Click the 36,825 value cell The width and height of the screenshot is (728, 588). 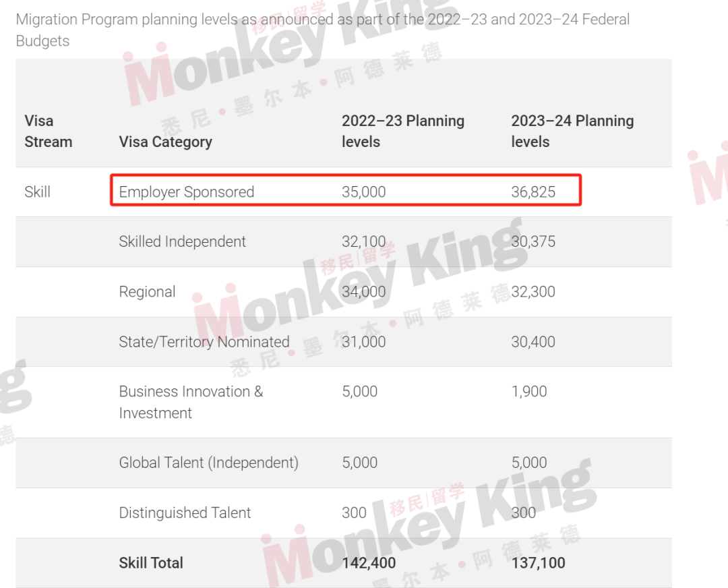533,192
